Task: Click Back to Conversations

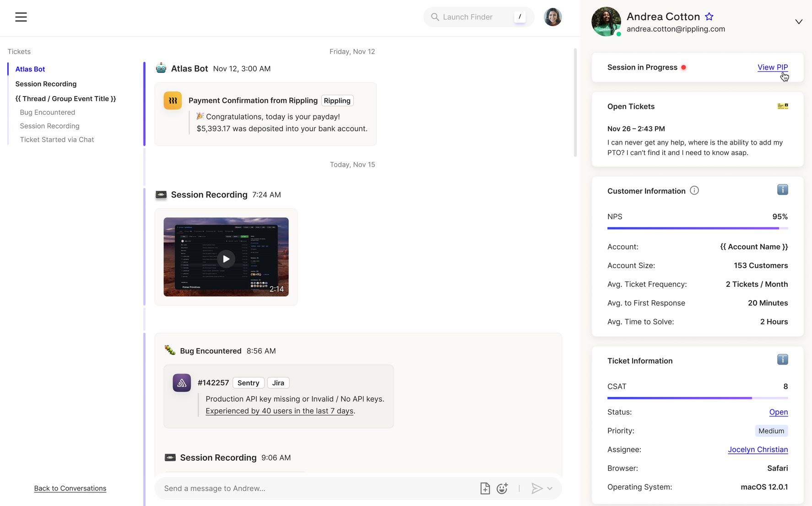Action: (x=70, y=488)
